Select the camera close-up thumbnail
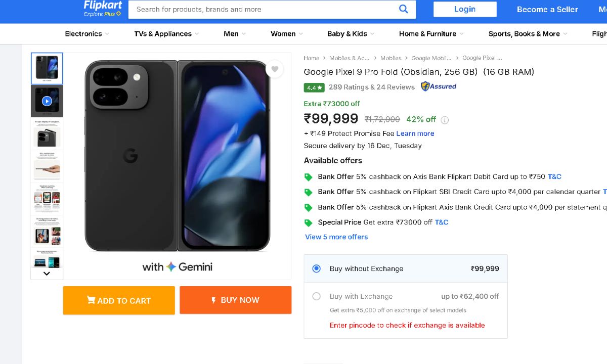Screen dimensions: 607x364 click(47, 134)
